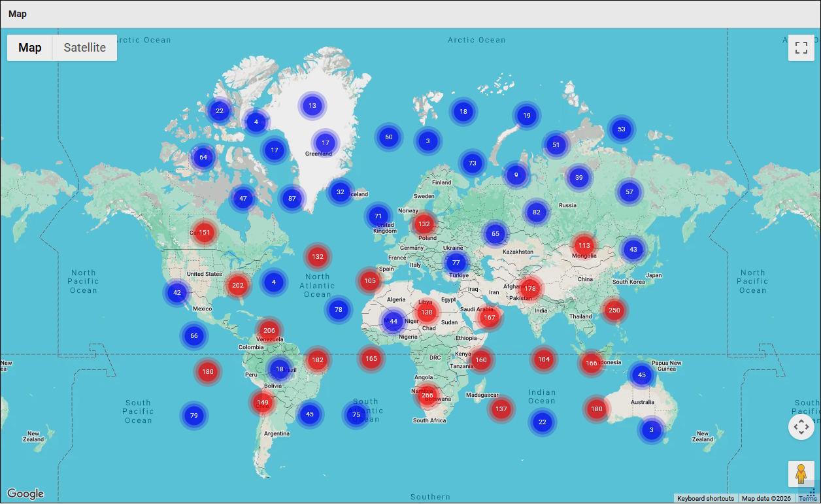
Task: Open the red cluster marker 266
Action: click(x=427, y=395)
